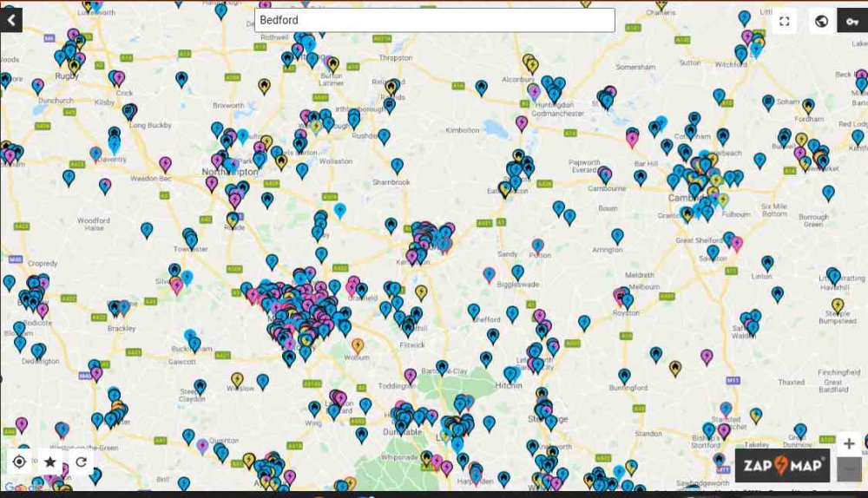This screenshot has width=868, height=498.
Task: Select the blue pin above Biggleswade
Action: coord(517,272)
